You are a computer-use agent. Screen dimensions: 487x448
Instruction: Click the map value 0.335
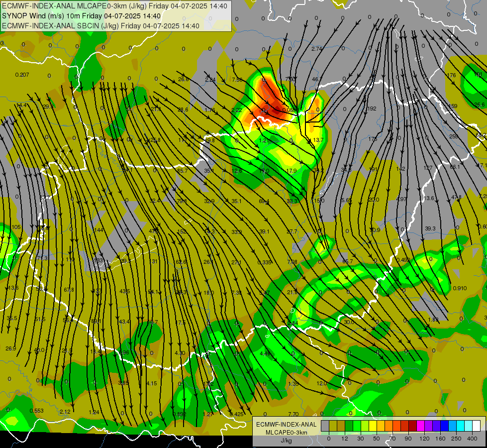pyautogui.click(x=264, y=262)
